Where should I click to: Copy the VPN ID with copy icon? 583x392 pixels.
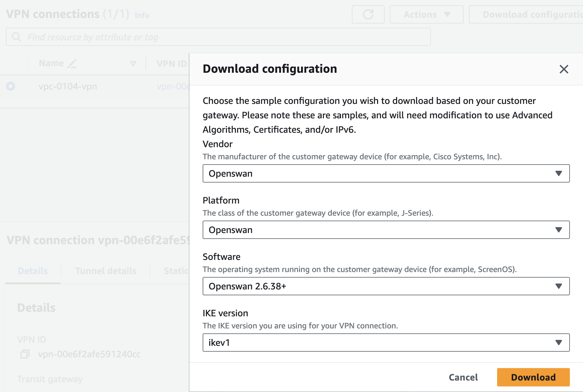25,354
